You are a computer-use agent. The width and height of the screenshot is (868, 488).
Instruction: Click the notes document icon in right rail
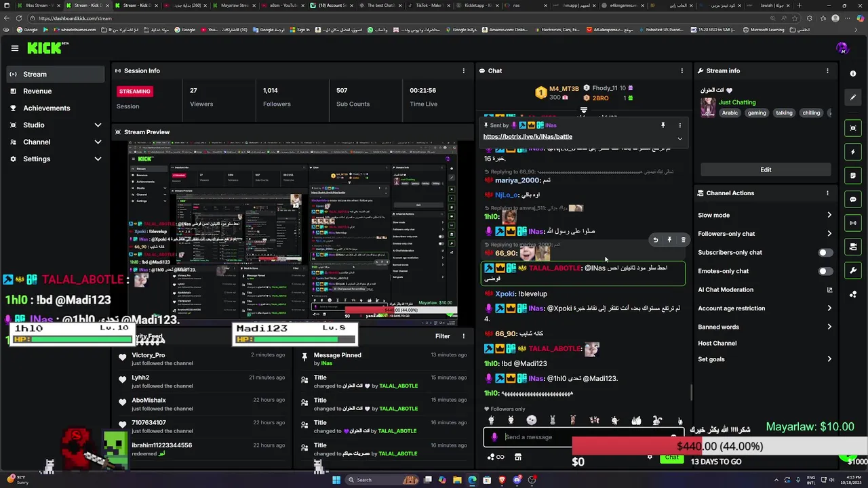coord(853,176)
